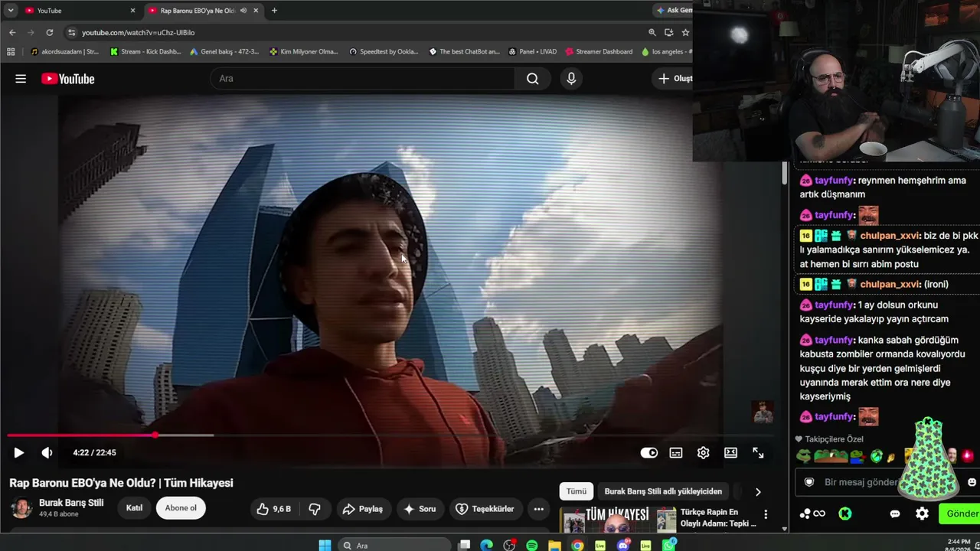Switch to theater mode
The width and height of the screenshot is (980, 551).
pyautogui.click(x=731, y=453)
